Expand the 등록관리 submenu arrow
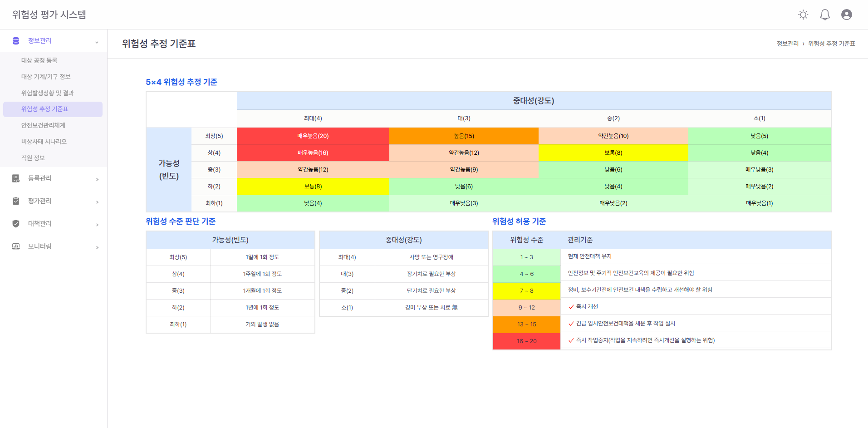This screenshot has width=868, height=428. click(x=97, y=179)
